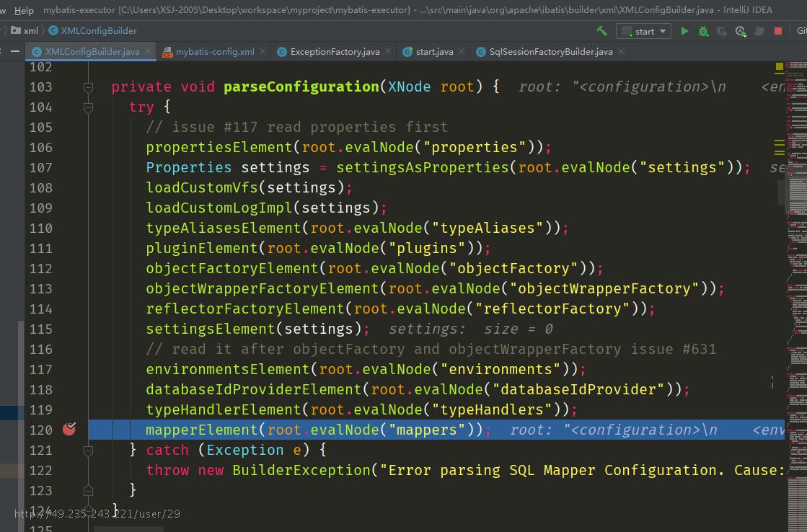Screen dimensions: 807x532
Task: Click the settingsAsProperties call on line 107
Action: pyautogui.click(x=423, y=168)
